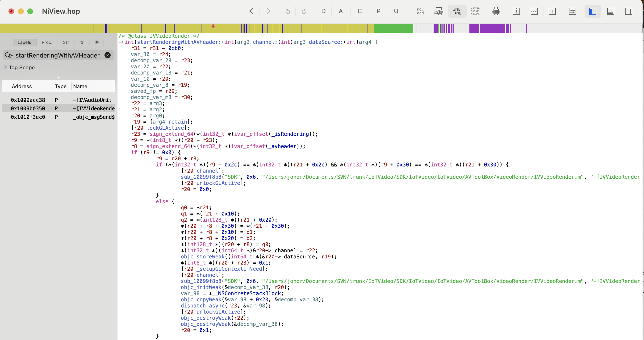Click the startRenderingWithAVHeader search field

[58, 55]
